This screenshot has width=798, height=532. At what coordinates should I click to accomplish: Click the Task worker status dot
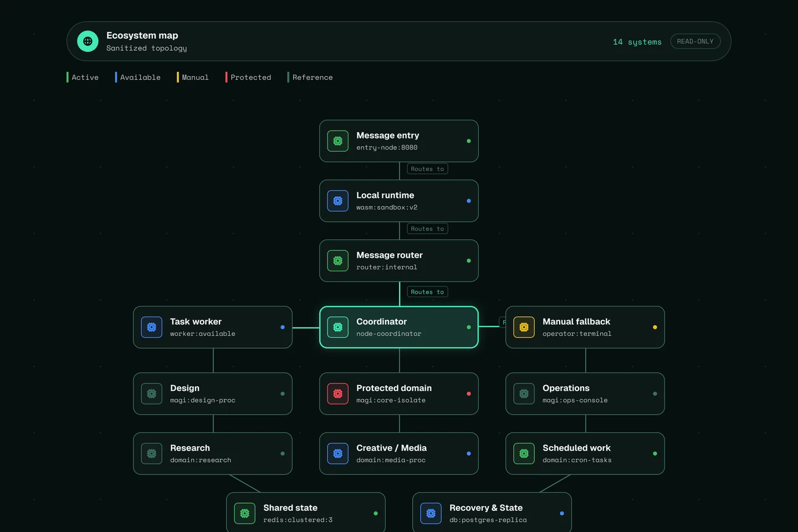pos(283,327)
